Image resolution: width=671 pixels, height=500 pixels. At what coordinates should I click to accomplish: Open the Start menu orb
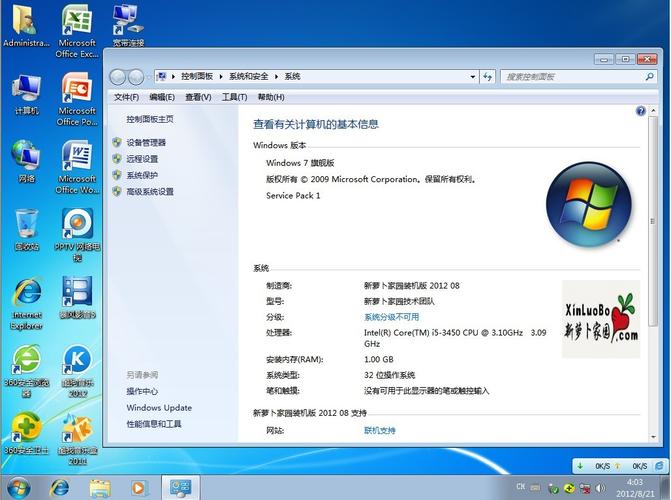pyautogui.click(x=18, y=488)
